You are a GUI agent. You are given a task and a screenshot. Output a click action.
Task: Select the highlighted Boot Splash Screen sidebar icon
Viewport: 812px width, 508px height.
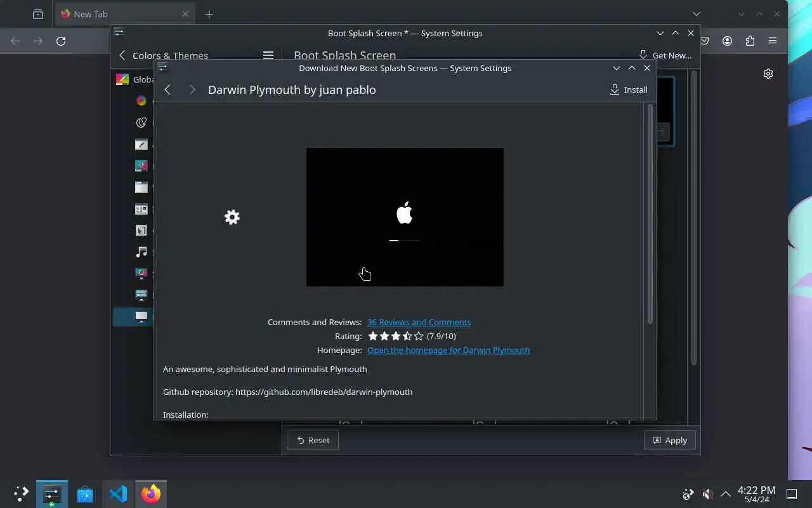pyautogui.click(x=141, y=317)
